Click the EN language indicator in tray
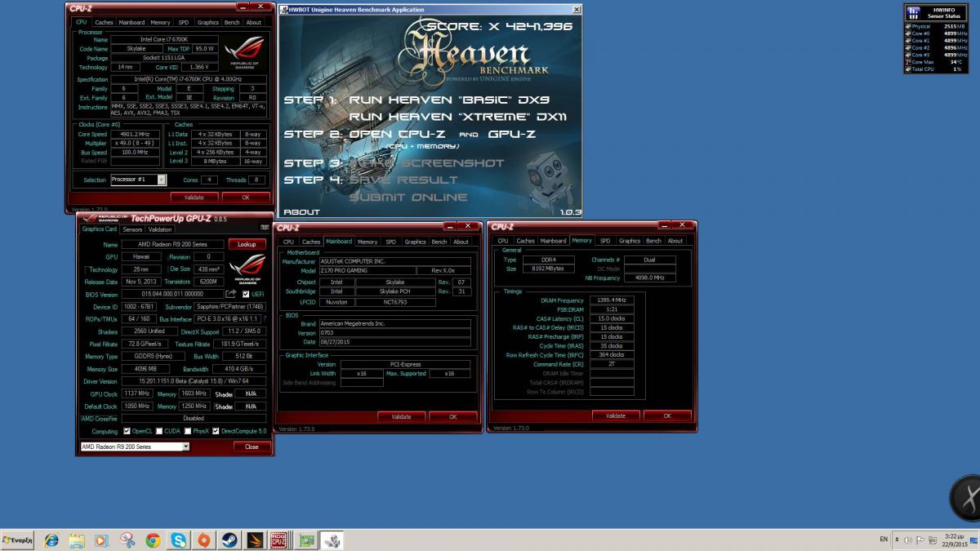 (883, 540)
